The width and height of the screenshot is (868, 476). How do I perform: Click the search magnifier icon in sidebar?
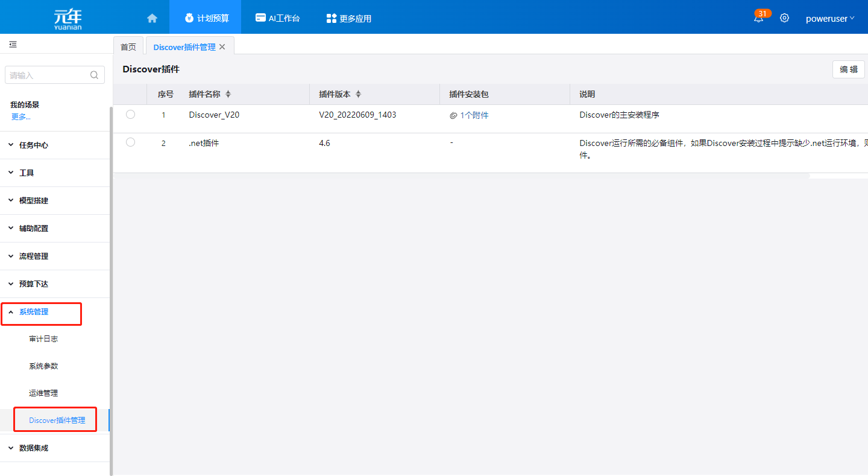click(x=94, y=75)
